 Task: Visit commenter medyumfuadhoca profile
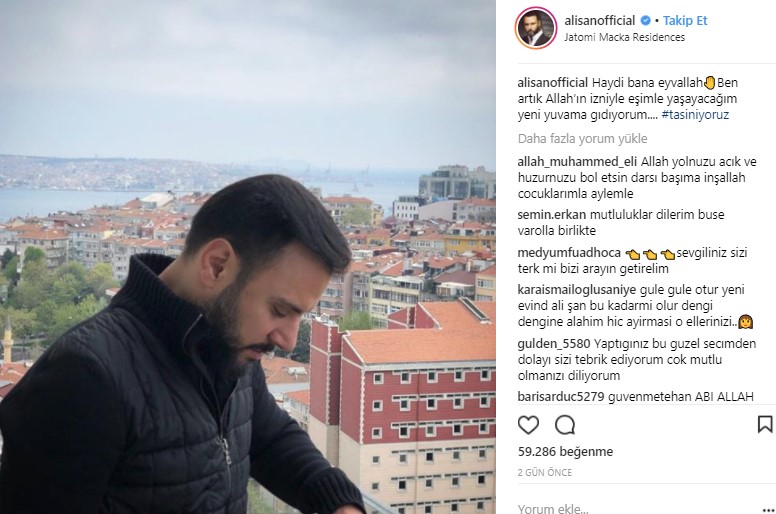[x=569, y=253]
